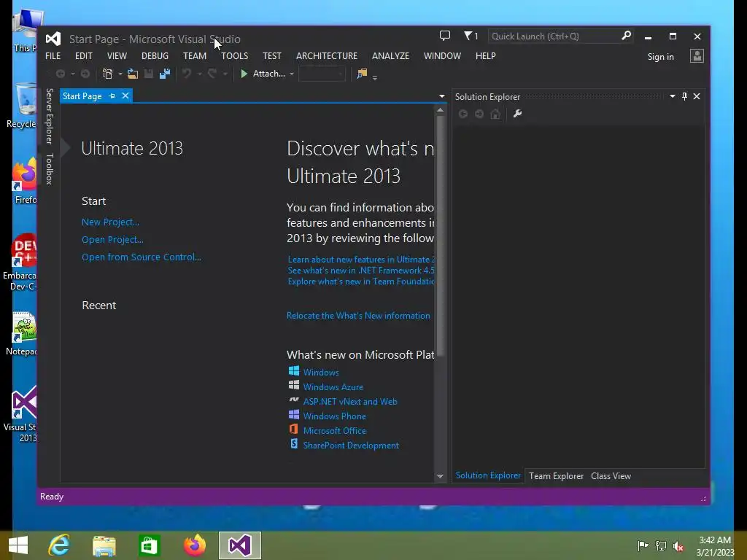
Task: Open the Redo history dropdown arrow
Action: click(x=225, y=74)
